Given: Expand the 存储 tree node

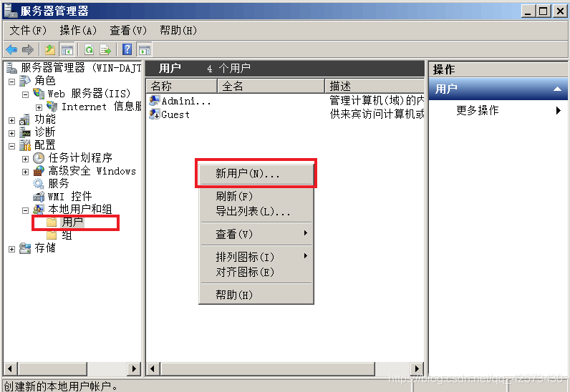Looking at the screenshot, I should [11, 249].
